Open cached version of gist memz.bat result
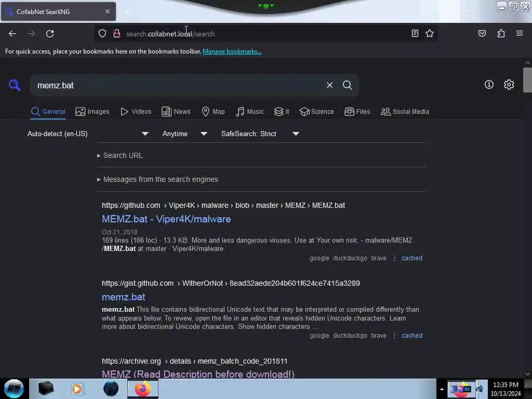532x399 pixels. 412,336
